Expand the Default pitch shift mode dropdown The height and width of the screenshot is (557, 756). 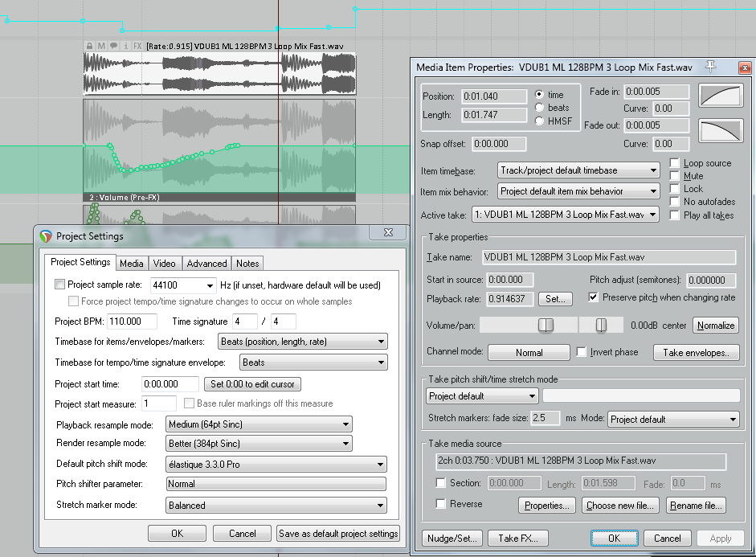pos(276,465)
